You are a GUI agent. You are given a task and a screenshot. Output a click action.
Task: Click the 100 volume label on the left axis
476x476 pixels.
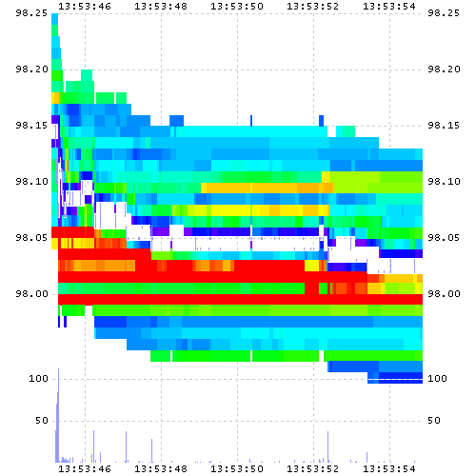pyautogui.click(x=38, y=379)
